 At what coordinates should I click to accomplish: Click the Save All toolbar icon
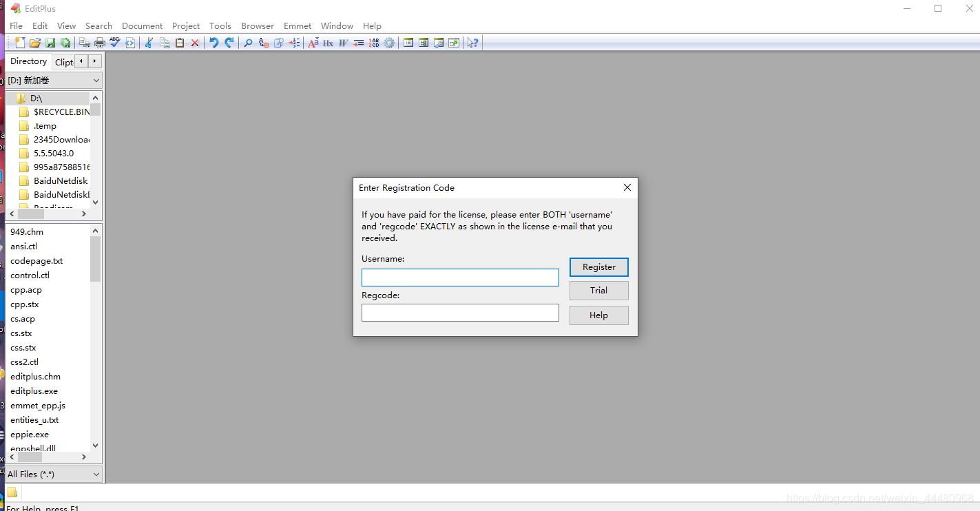tap(65, 43)
